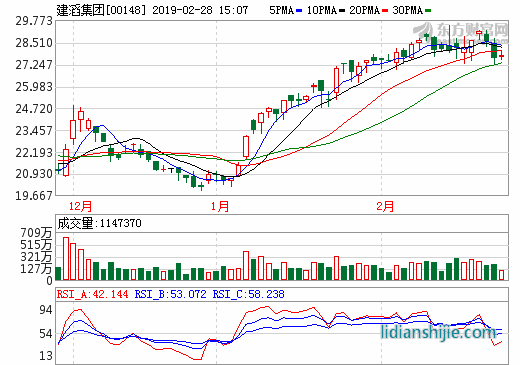
Task: Select the 20PMA legend label
Action: click(x=364, y=10)
